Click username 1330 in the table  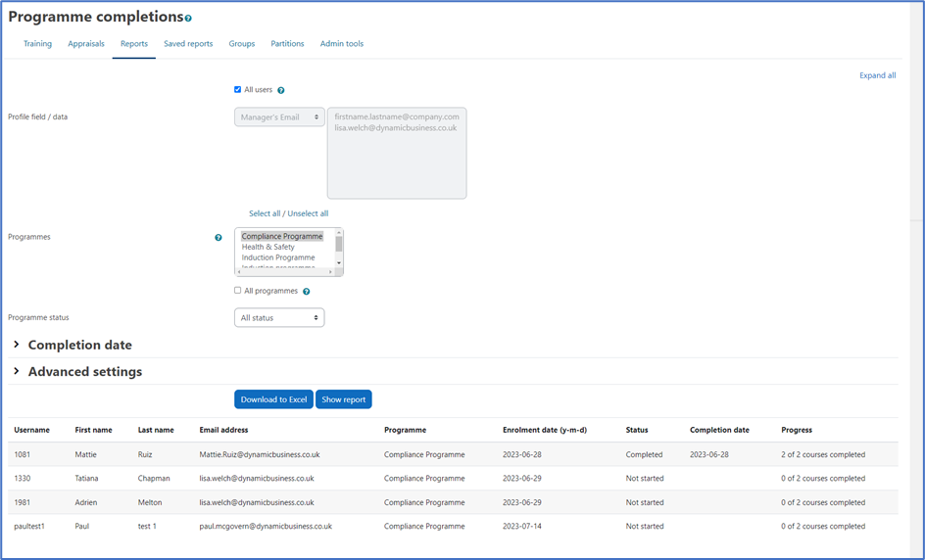tap(23, 479)
